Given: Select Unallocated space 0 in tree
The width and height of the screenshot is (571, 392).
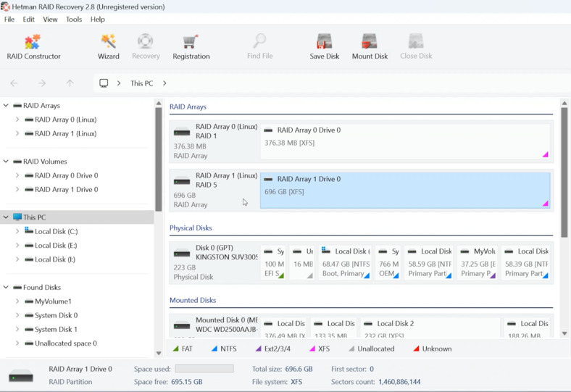Looking at the screenshot, I should click(x=65, y=343).
